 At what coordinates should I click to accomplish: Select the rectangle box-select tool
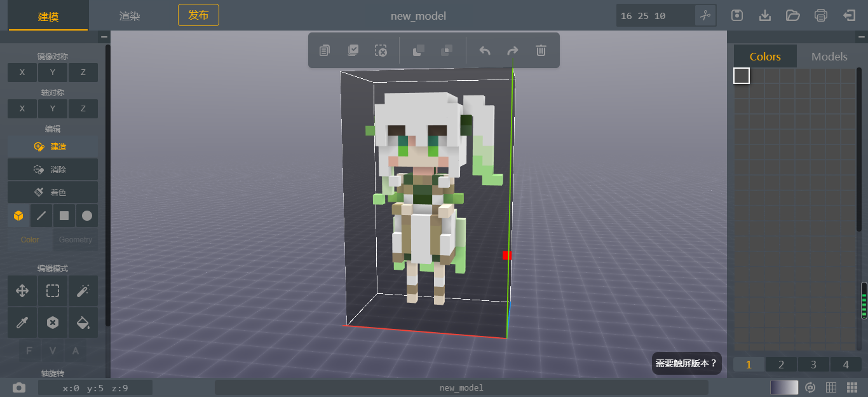53,291
